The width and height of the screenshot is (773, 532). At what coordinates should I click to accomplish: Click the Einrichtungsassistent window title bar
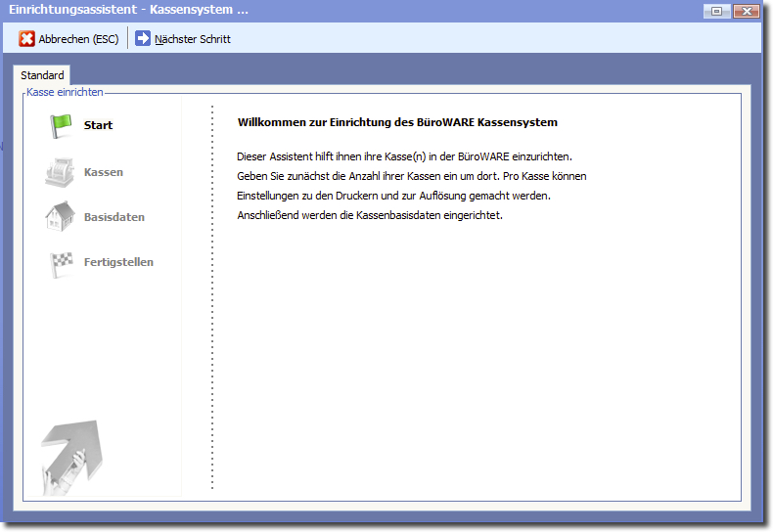coord(342,10)
